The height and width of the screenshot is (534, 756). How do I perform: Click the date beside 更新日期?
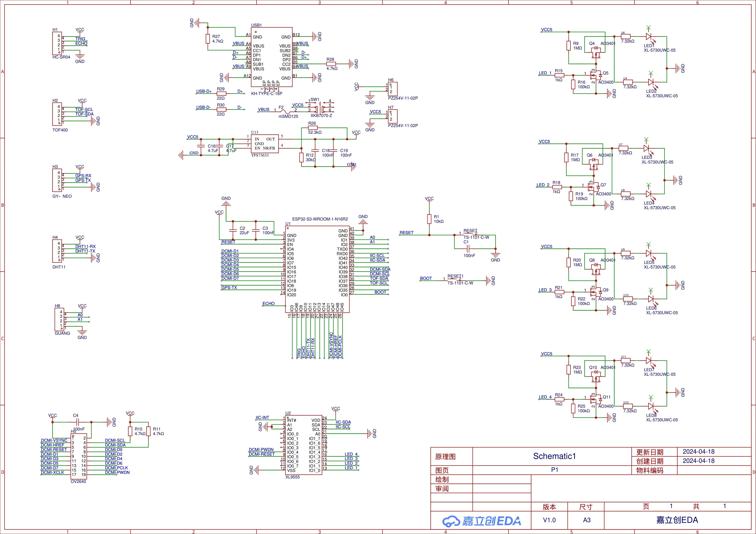698,452
